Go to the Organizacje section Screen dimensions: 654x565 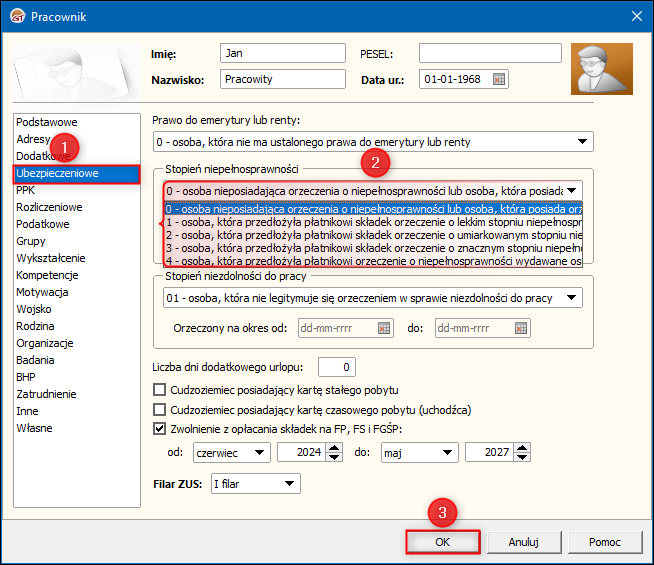click(45, 343)
